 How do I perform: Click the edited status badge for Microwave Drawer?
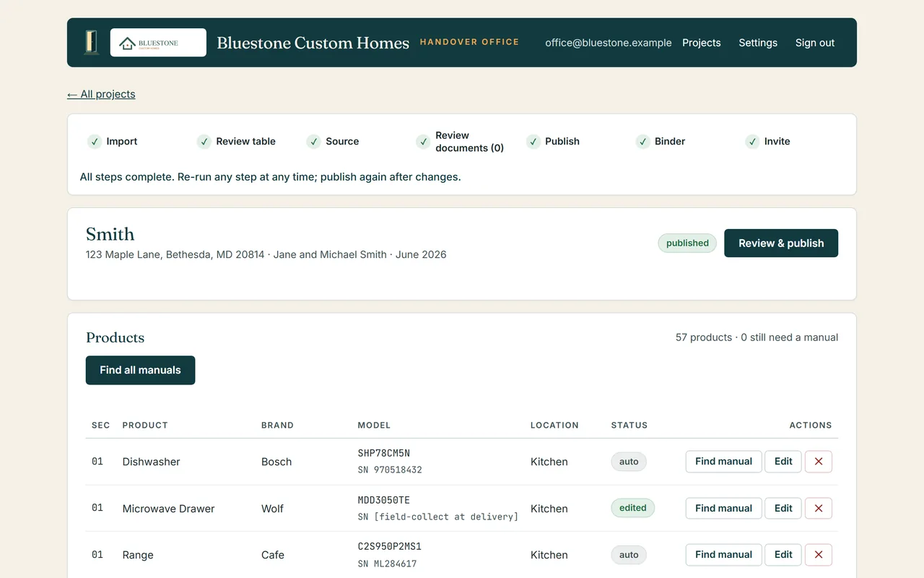(x=633, y=508)
